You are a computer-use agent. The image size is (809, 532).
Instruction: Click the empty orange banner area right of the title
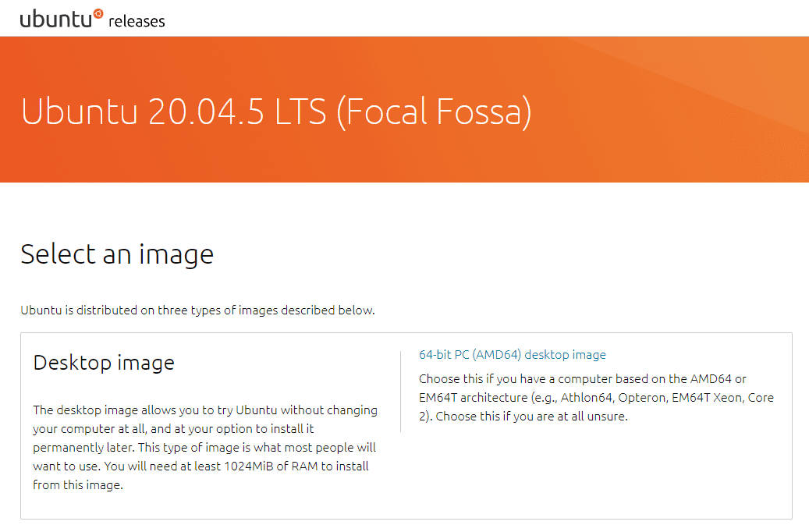coord(671,112)
